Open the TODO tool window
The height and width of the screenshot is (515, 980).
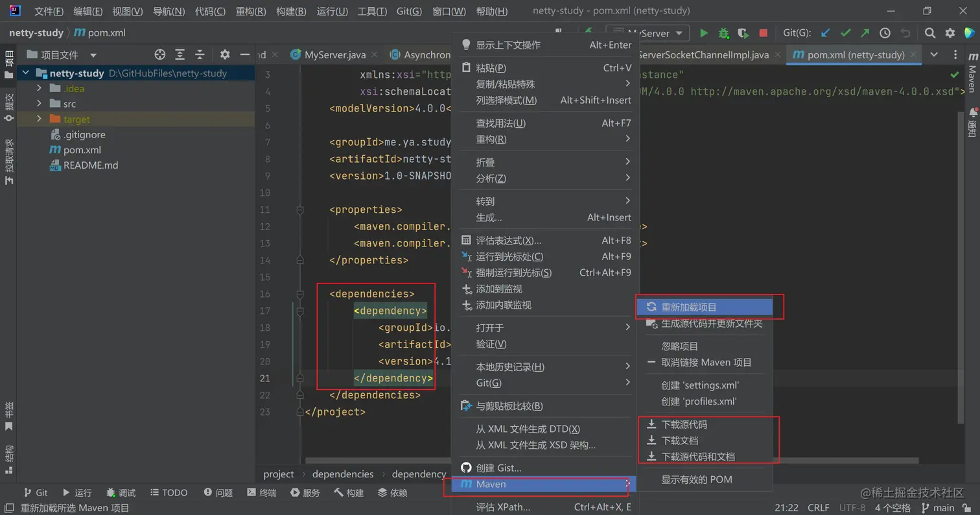pos(169,493)
